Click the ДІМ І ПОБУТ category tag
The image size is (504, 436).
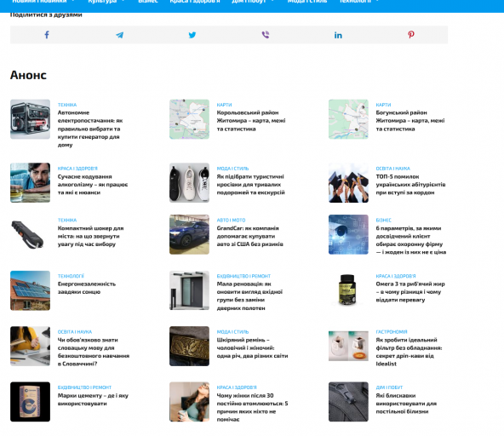pyautogui.click(x=389, y=387)
